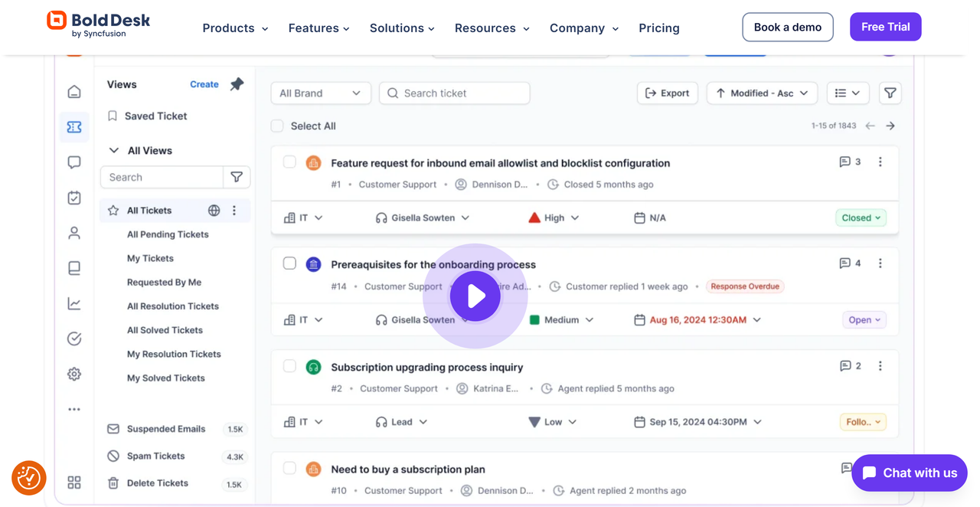
Task: Open the Lead agent dropdown
Action: coord(402,421)
